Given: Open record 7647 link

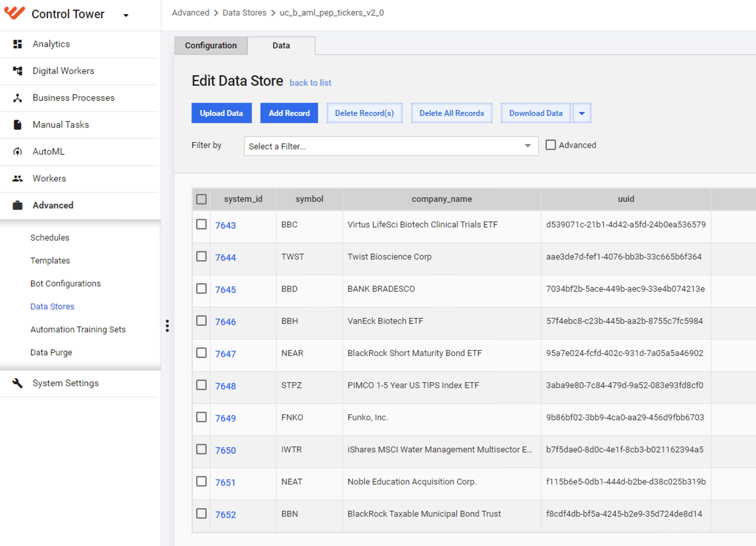Looking at the screenshot, I should [x=225, y=354].
